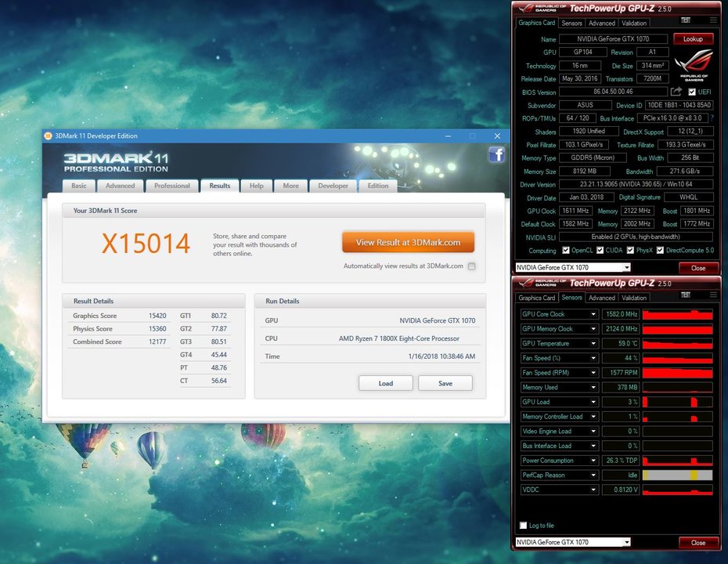The image size is (728, 564).
Task: Click the BIOS share/export icon in GPU-Z
Action: (676, 92)
